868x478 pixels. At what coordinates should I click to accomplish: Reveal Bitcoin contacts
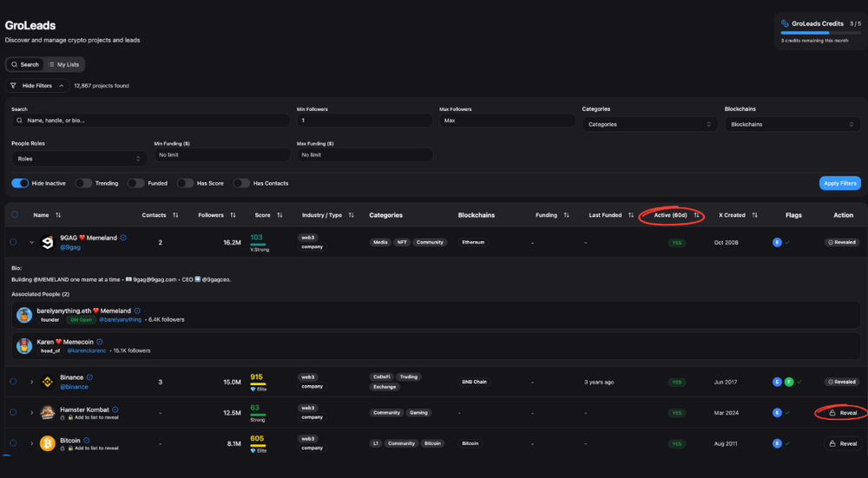click(843, 443)
